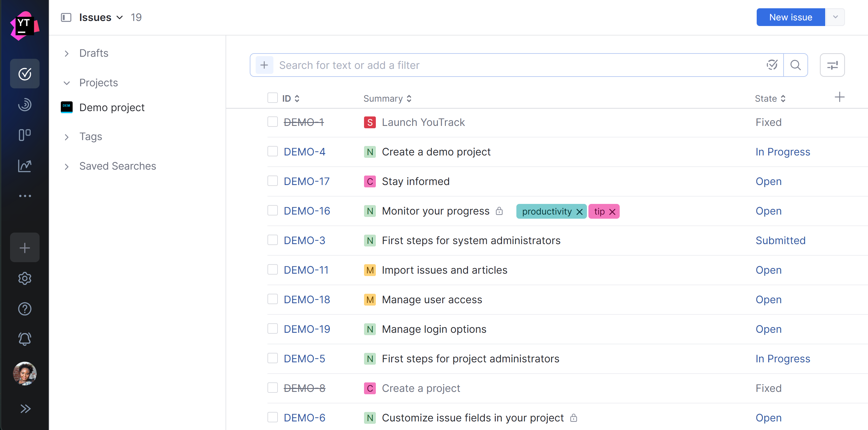Click the notifications bell icon
The image size is (868, 430).
tap(25, 339)
